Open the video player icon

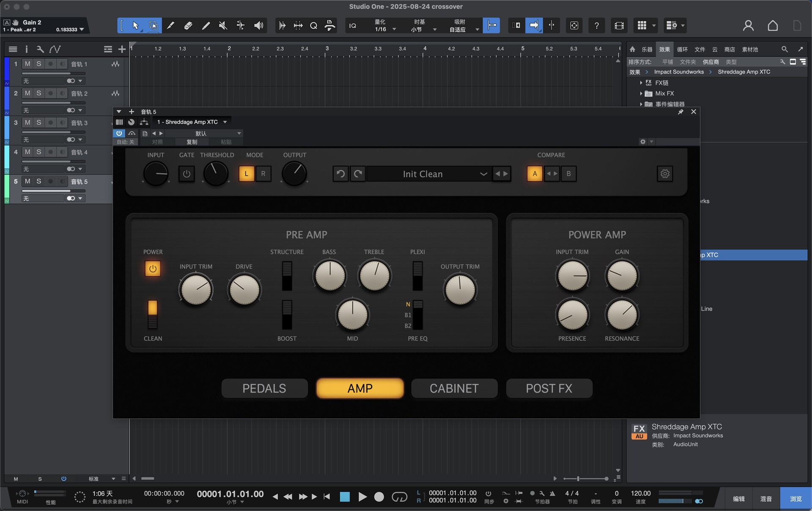[619, 26]
